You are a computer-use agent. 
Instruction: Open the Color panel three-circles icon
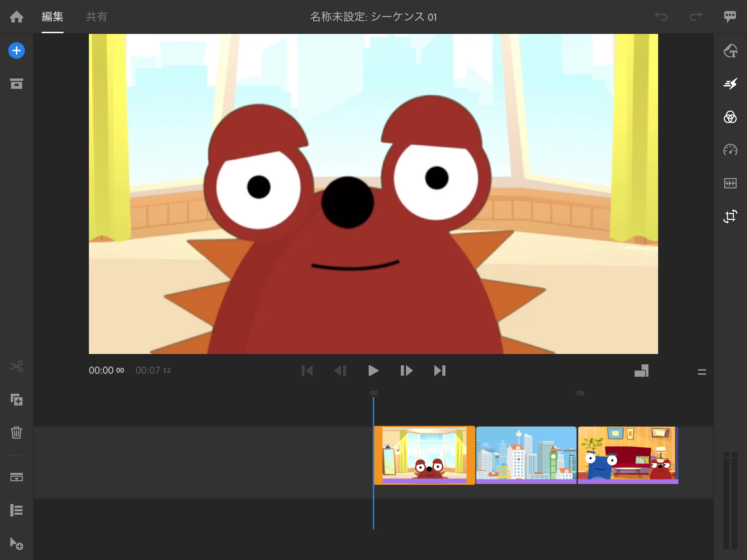(730, 117)
